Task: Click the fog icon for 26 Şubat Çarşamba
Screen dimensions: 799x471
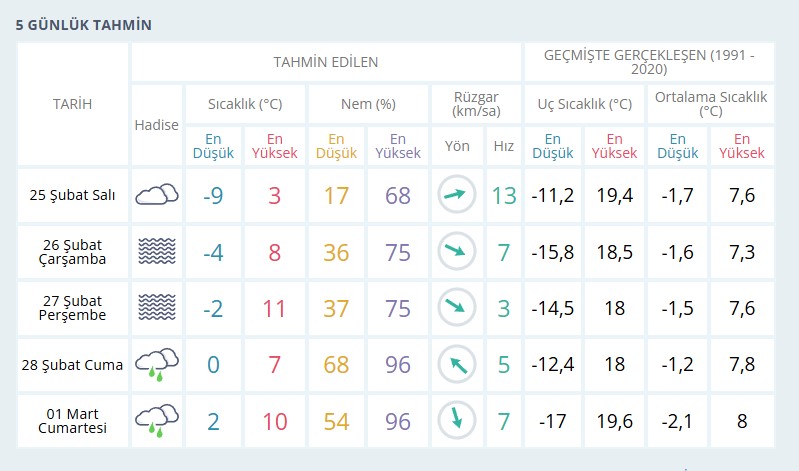Action: pos(157,251)
